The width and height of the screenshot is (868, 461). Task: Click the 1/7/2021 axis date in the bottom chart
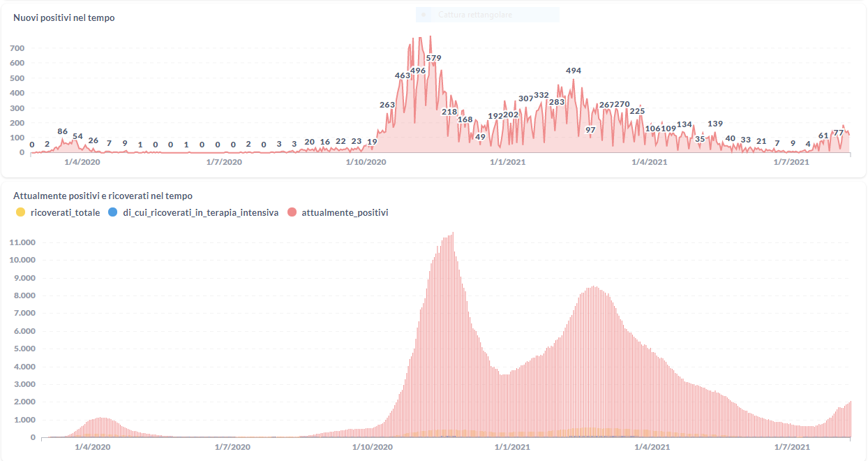click(791, 446)
